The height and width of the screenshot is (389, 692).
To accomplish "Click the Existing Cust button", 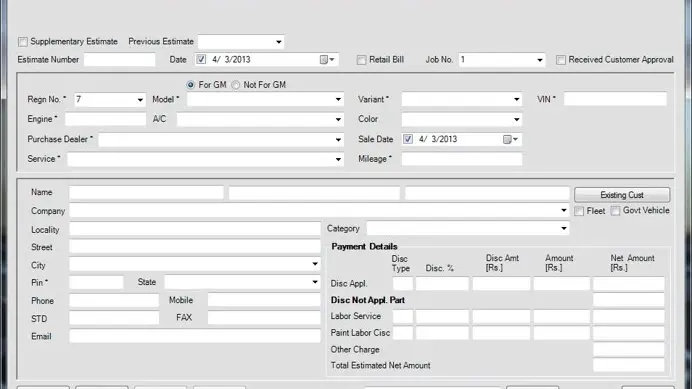I will point(622,195).
